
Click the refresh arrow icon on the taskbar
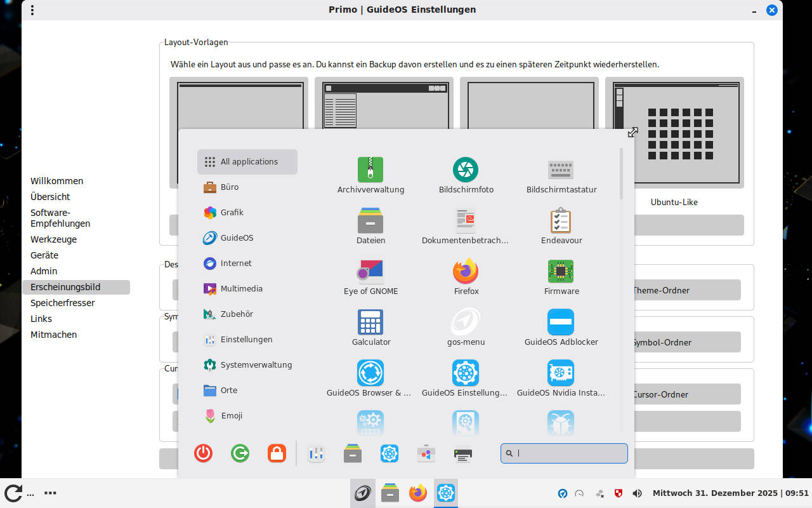(x=13, y=493)
